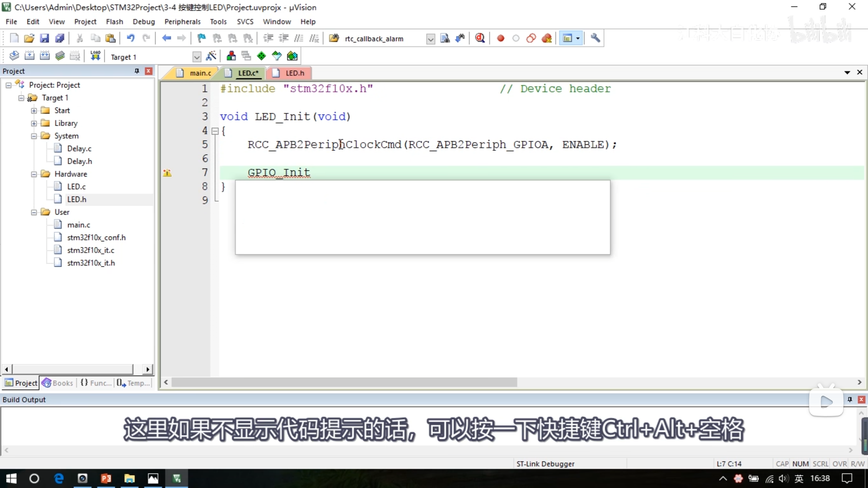Open Delay.c in the project tree

[x=79, y=148]
